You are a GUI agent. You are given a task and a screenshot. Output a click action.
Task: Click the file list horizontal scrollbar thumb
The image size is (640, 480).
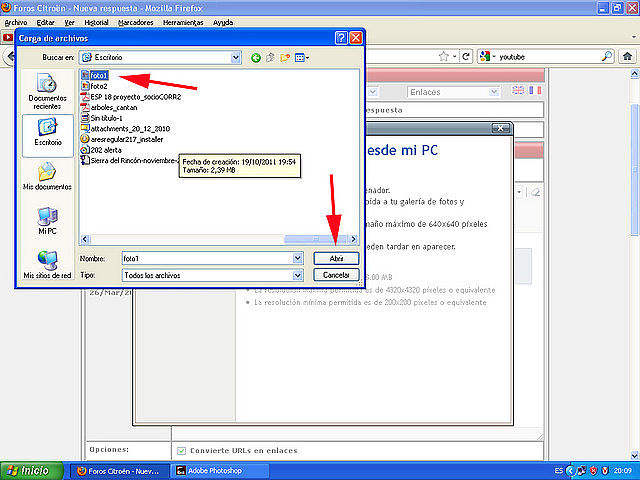point(316,239)
